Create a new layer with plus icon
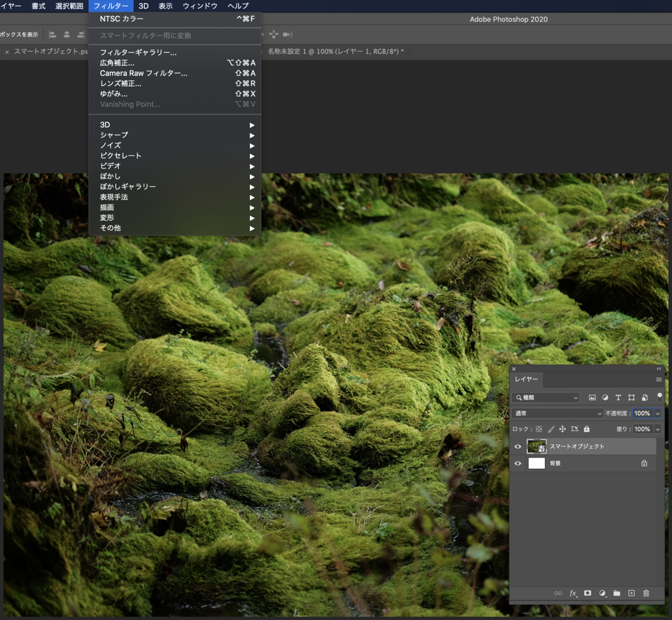The width and height of the screenshot is (672, 620). pyautogui.click(x=631, y=593)
